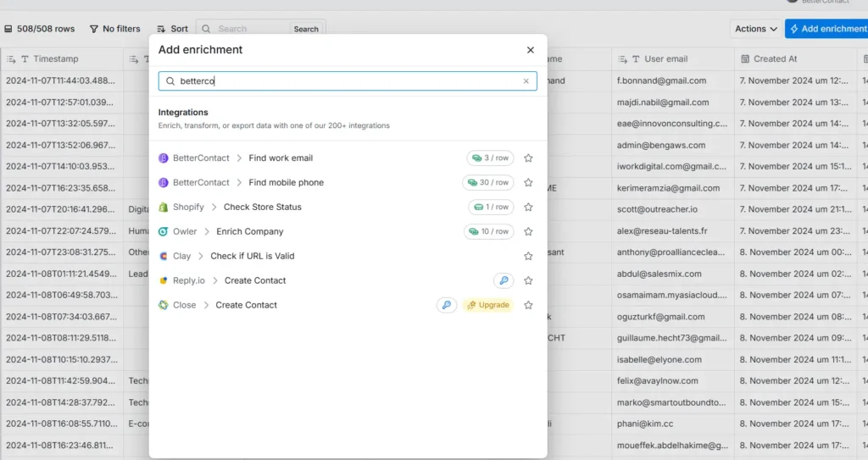Open the Actions dropdown

755,29
